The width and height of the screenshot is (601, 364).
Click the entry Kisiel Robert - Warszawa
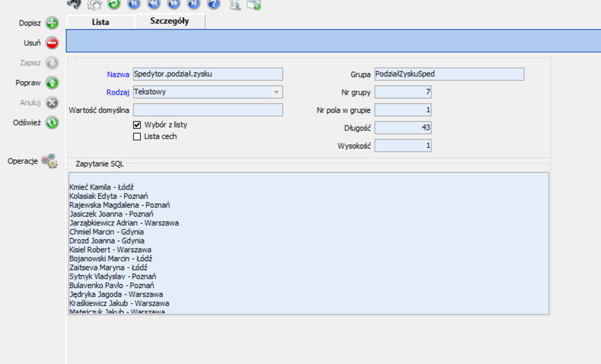click(x=110, y=250)
